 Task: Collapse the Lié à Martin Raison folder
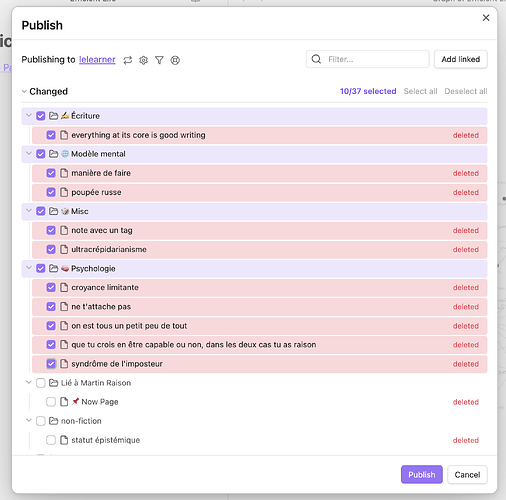pyautogui.click(x=29, y=383)
